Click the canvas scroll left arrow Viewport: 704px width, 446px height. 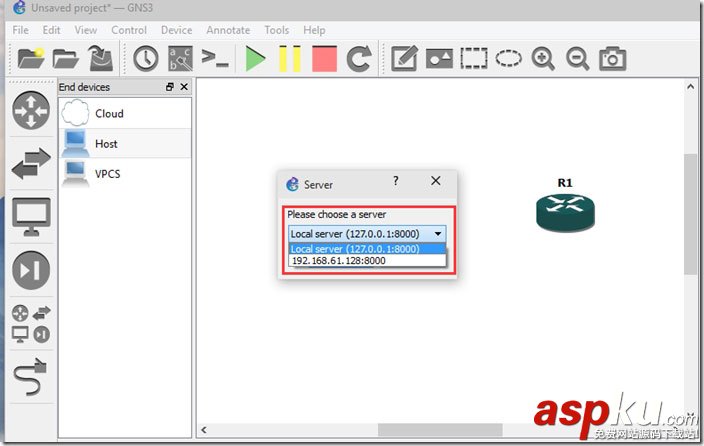click(x=204, y=430)
